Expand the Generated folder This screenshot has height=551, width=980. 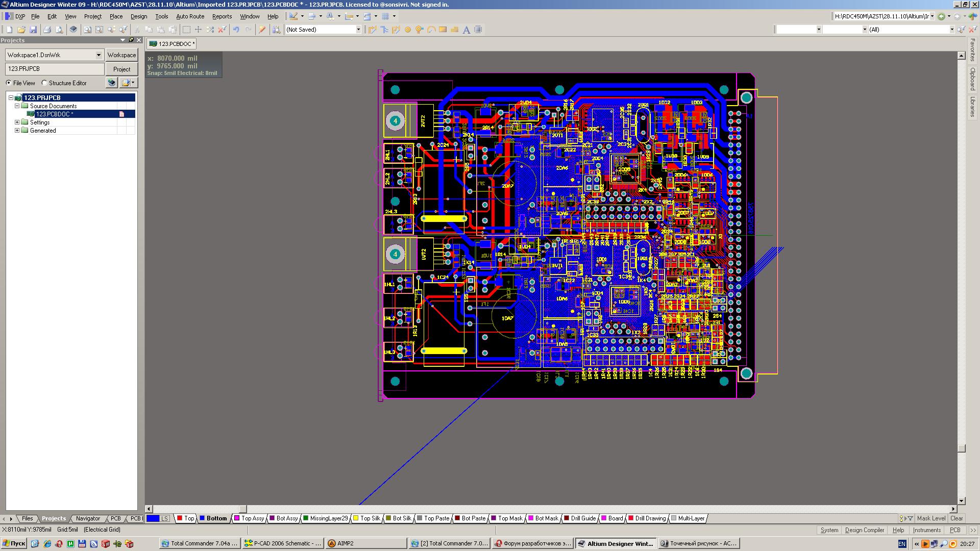coord(17,131)
